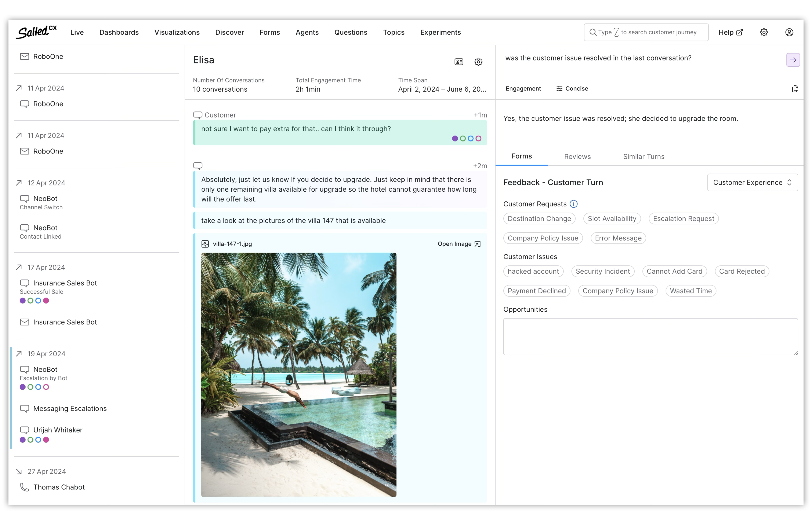Copy the answer using the copy icon
The image size is (812, 511).
coord(795,89)
